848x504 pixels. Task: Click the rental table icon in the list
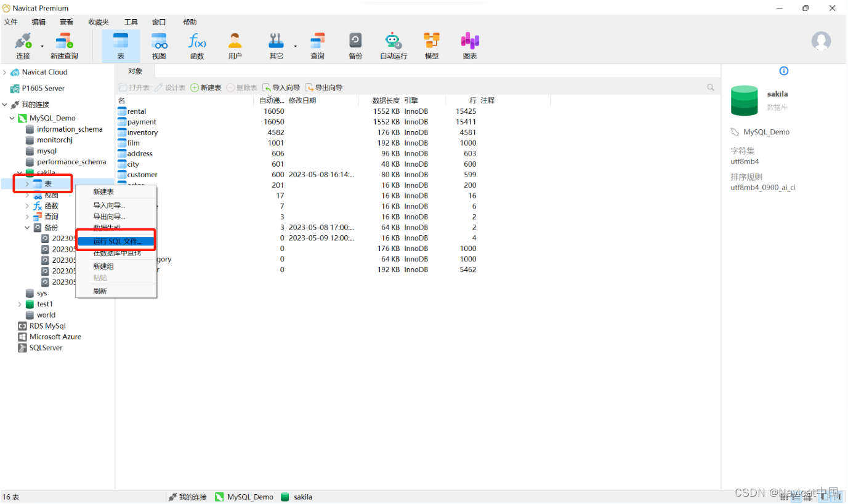tap(122, 111)
